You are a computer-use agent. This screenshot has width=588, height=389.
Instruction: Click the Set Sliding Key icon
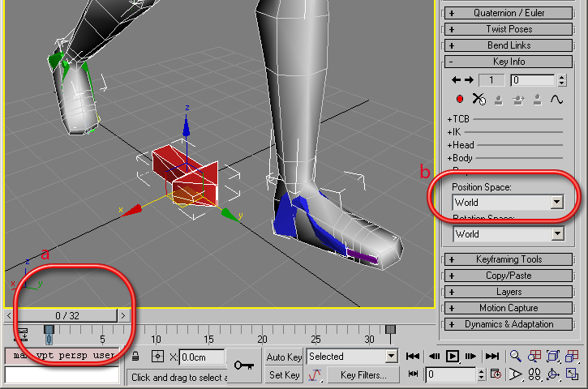point(518,100)
